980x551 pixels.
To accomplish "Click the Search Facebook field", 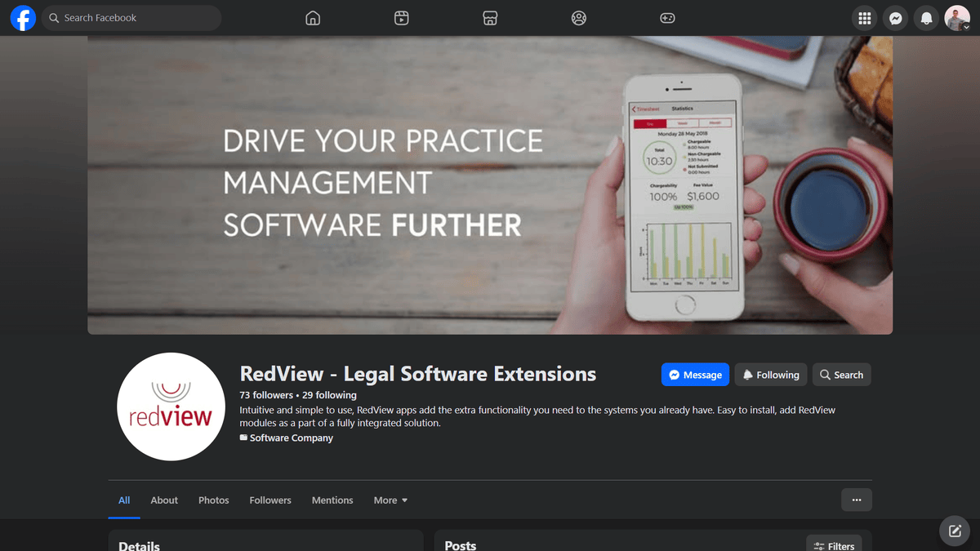I will click(x=131, y=18).
